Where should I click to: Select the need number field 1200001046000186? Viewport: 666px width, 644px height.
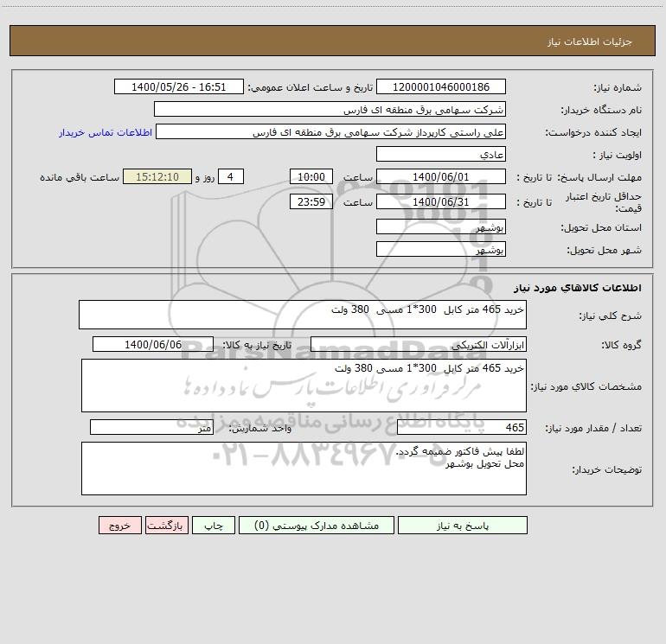tap(441, 86)
